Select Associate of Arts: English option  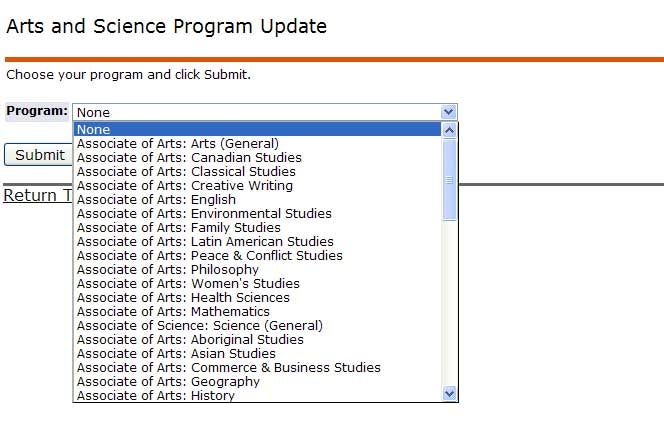[157, 199]
